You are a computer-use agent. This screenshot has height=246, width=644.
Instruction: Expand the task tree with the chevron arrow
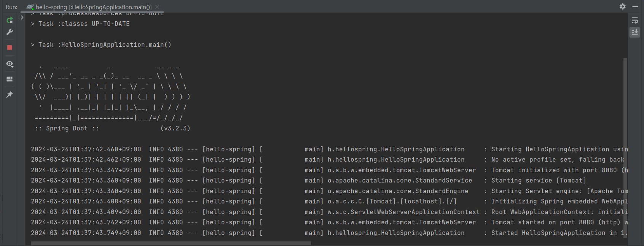click(22, 17)
